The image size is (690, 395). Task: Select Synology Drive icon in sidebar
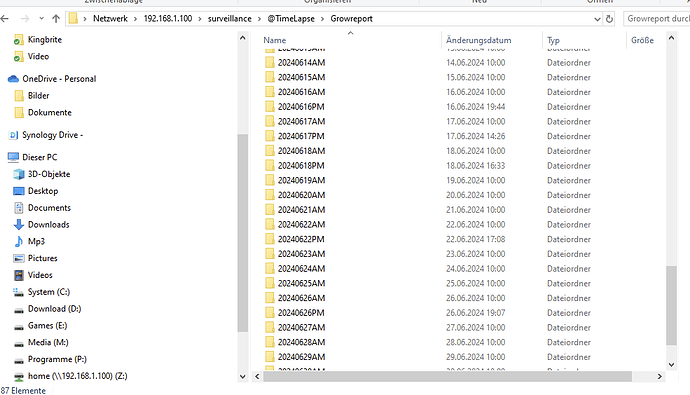pos(14,135)
